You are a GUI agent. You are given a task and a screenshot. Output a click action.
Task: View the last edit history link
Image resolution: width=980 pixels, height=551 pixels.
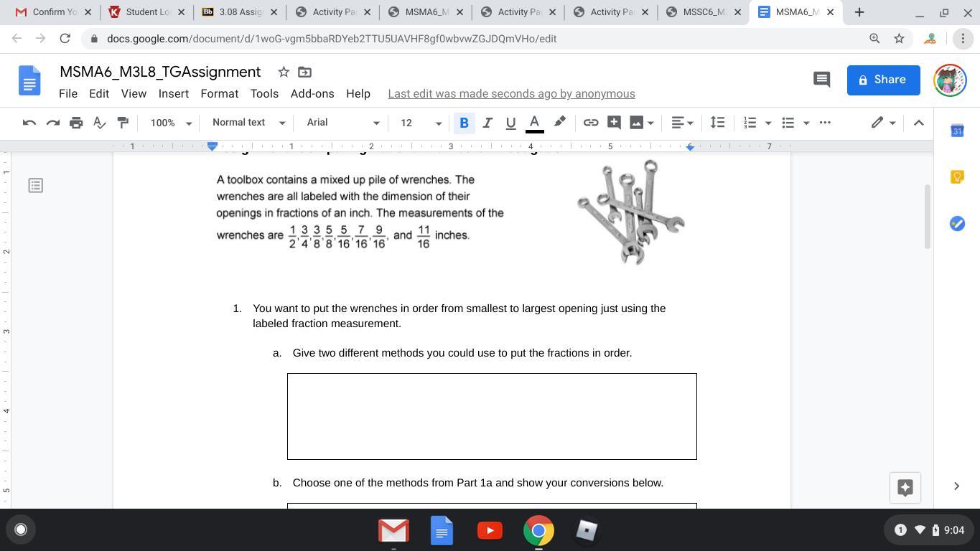pos(511,94)
